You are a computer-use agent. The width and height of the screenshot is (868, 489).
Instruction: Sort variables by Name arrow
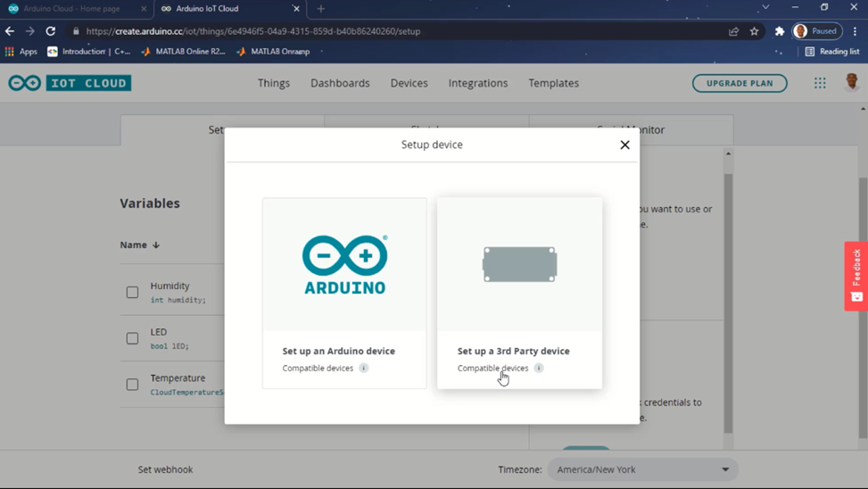(x=156, y=244)
